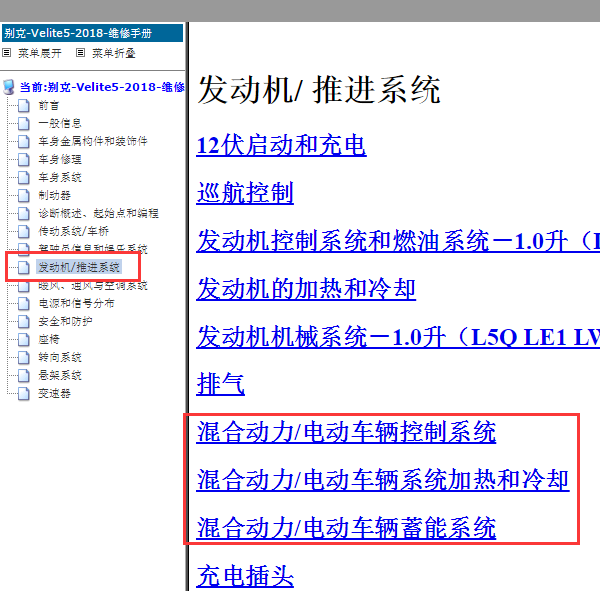Click the page icon beside 变速器
The height and width of the screenshot is (591, 600).
24,393
